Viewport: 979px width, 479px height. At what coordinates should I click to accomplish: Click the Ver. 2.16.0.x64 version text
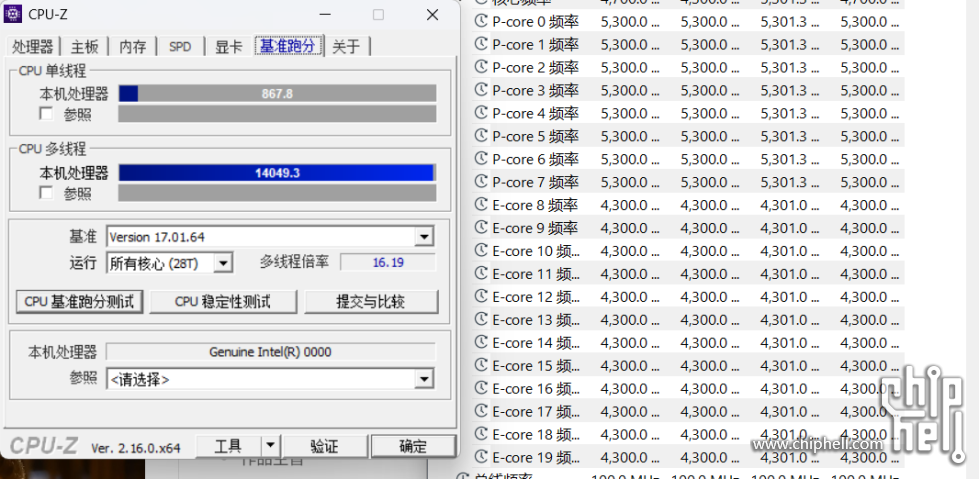point(135,448)
